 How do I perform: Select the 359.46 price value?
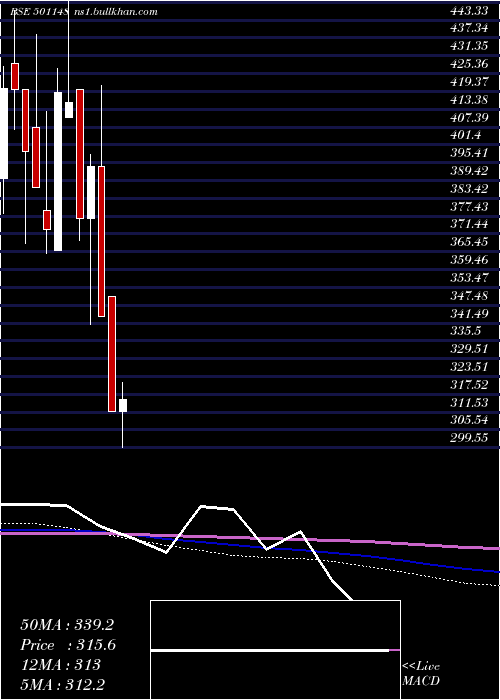pyautogui.click(x=469, y=260)
